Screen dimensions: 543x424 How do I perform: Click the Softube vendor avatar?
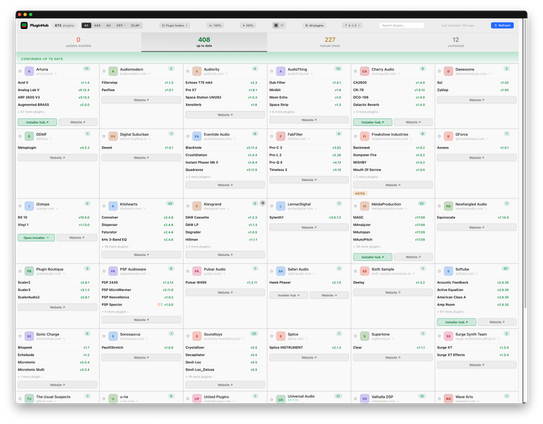[448, 271]
